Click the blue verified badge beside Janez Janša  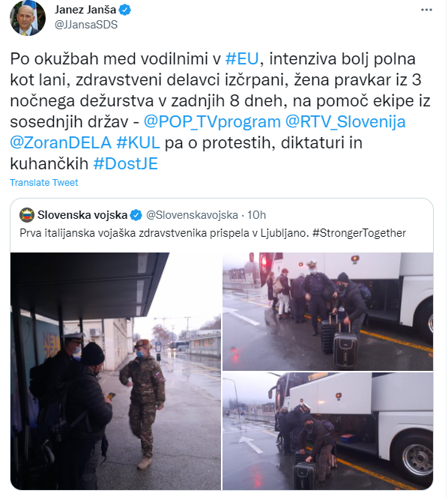point(124,10)
